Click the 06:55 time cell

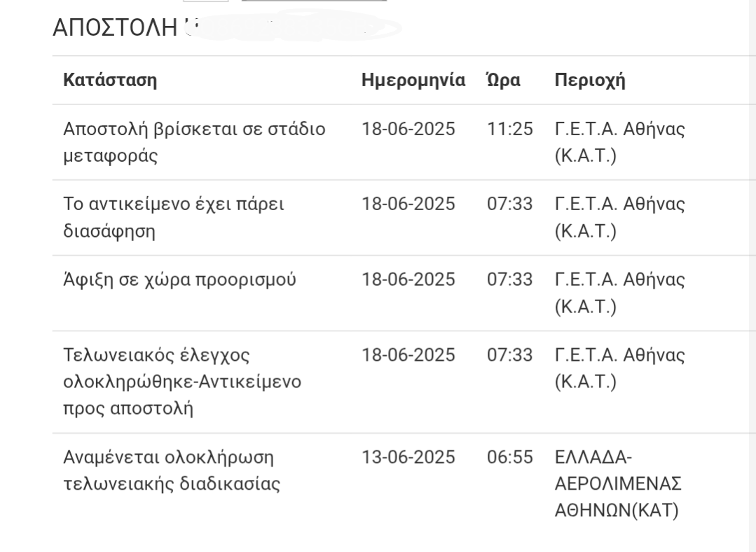[509, 457]
